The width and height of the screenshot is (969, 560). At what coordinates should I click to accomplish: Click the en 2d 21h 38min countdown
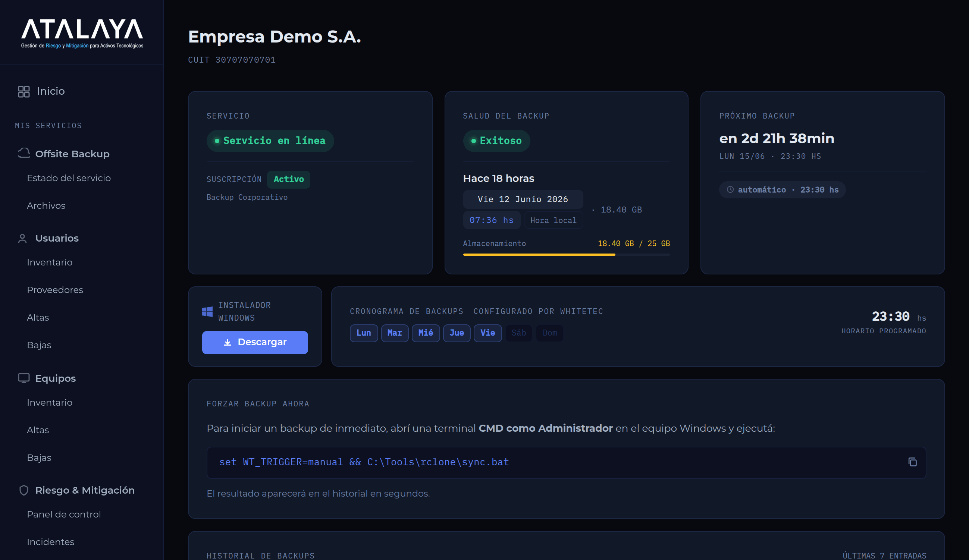[777, 138]
